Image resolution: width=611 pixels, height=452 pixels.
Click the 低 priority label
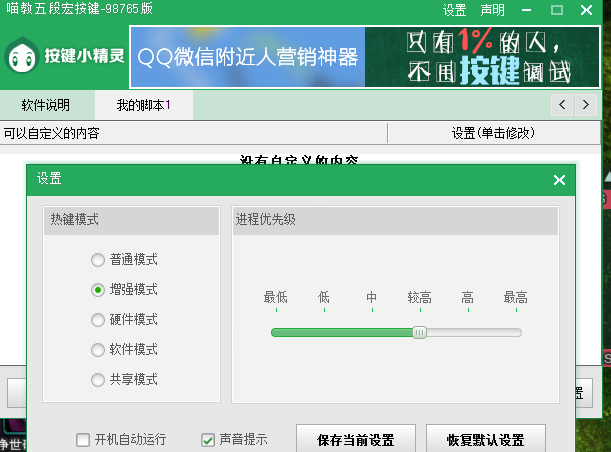[x=324, y=297]
